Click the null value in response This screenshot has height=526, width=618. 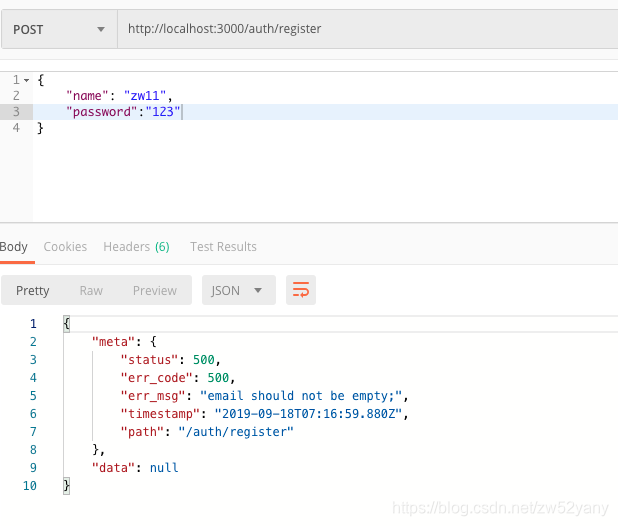[x=164, y=468]
